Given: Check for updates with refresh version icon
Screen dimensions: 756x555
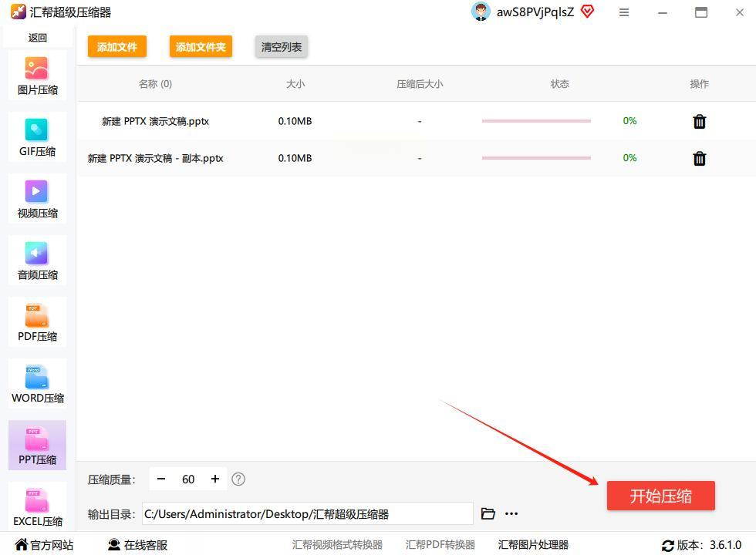Looking at the screenshot, I should pos(668,546).
